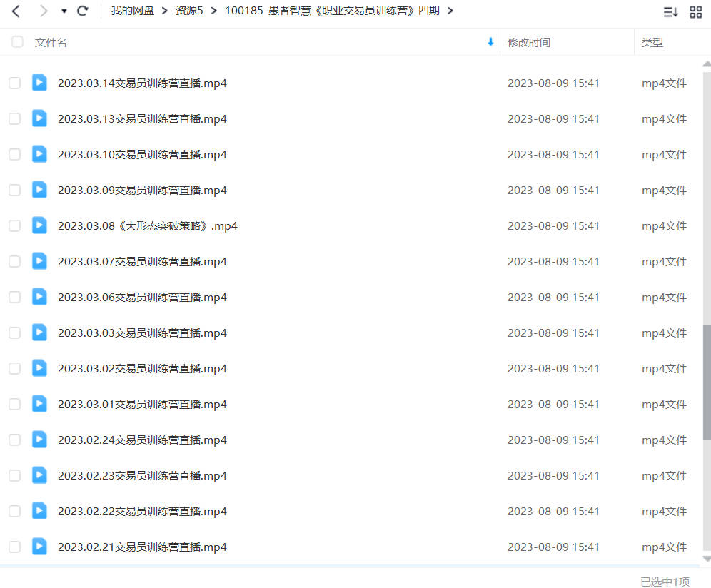This screenshot has width=711, height=588.
Task: Check the box for 2023.02.23 file
Action: pos(14,475)
